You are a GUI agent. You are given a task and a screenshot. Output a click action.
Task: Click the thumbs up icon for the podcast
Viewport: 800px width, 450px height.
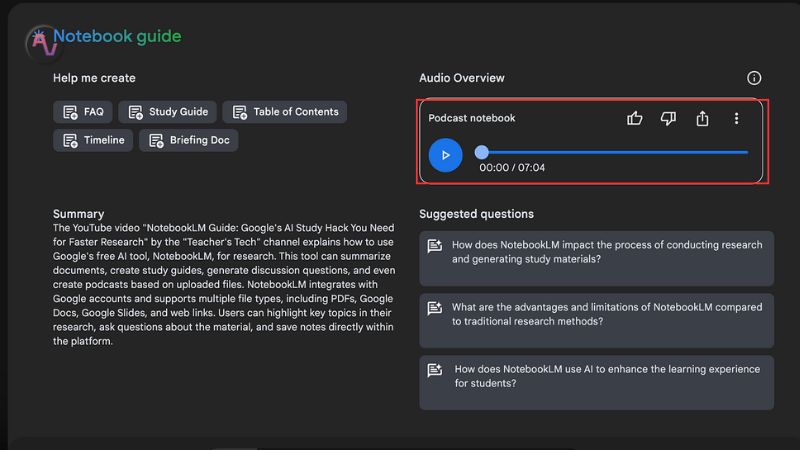click(x=634, y=118)
